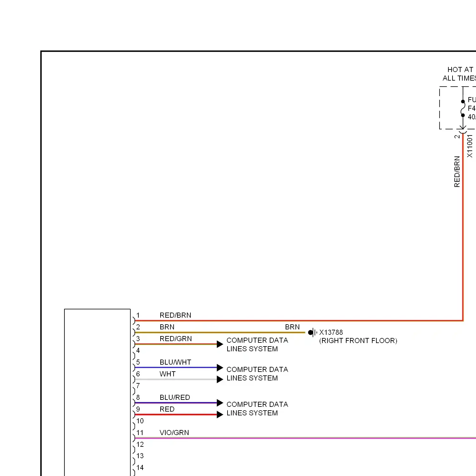Click pin number 7 on the connector
Screen dimensions: 476x476
tap(138, 386)
